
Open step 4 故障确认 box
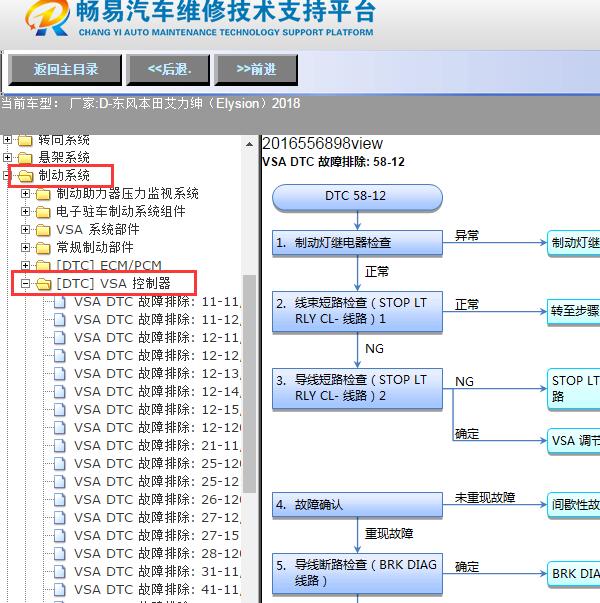357,505
